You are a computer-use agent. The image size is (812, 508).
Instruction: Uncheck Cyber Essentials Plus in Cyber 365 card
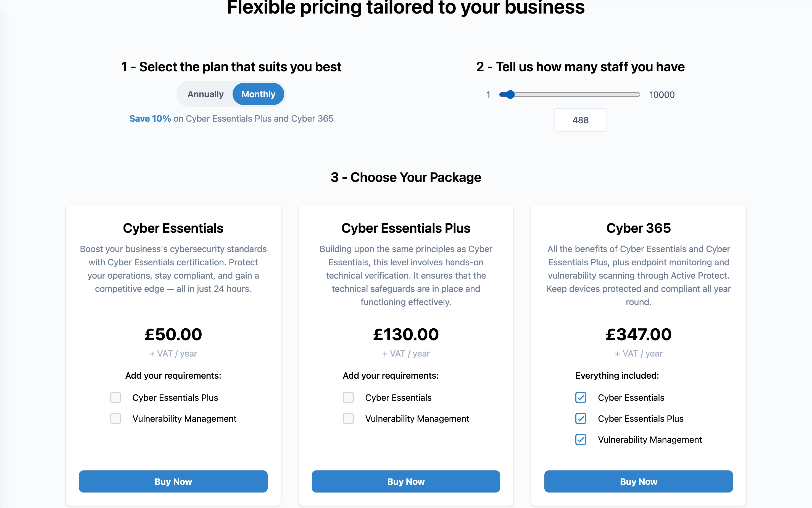click(x=581, y=419)
